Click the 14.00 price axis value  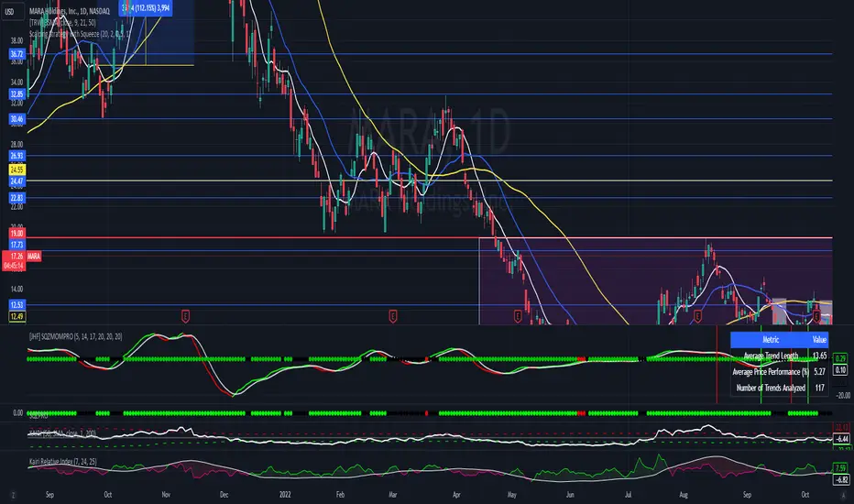click(x=16, y=289)
